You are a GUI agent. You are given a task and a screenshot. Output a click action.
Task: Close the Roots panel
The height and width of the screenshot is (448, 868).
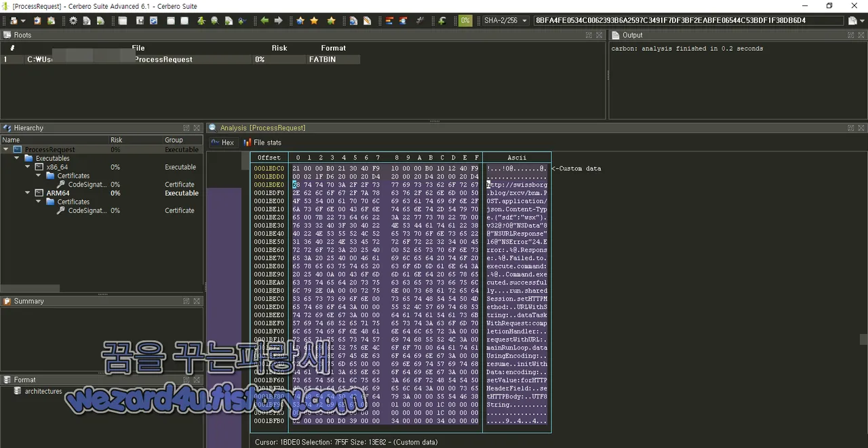click(599, 35)
